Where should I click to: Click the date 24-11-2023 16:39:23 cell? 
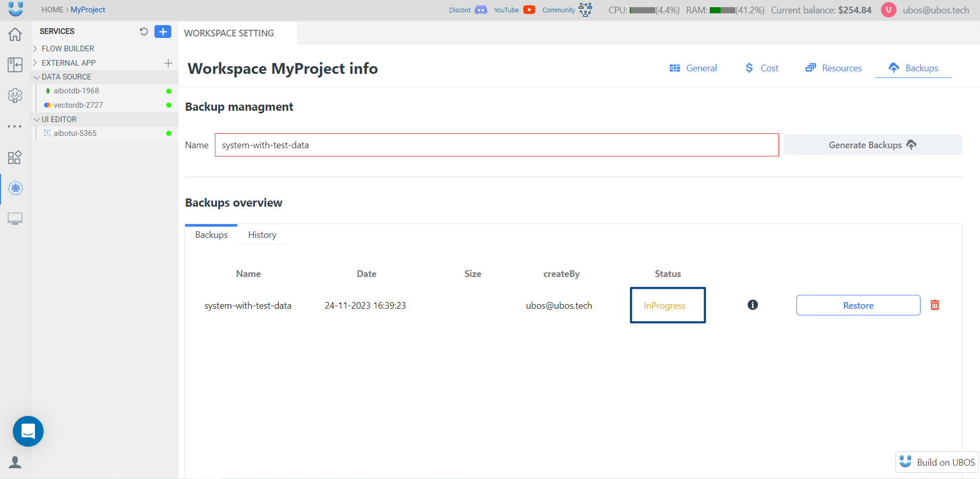365,306
